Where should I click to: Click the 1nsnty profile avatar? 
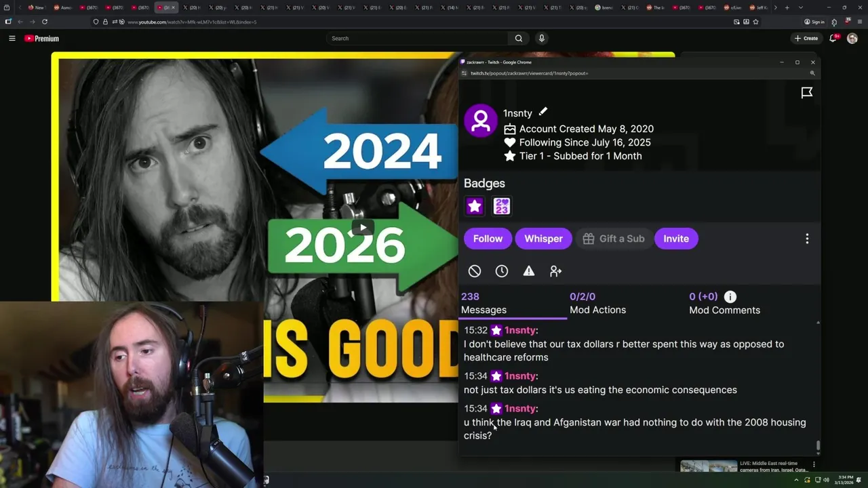point(481,121)
